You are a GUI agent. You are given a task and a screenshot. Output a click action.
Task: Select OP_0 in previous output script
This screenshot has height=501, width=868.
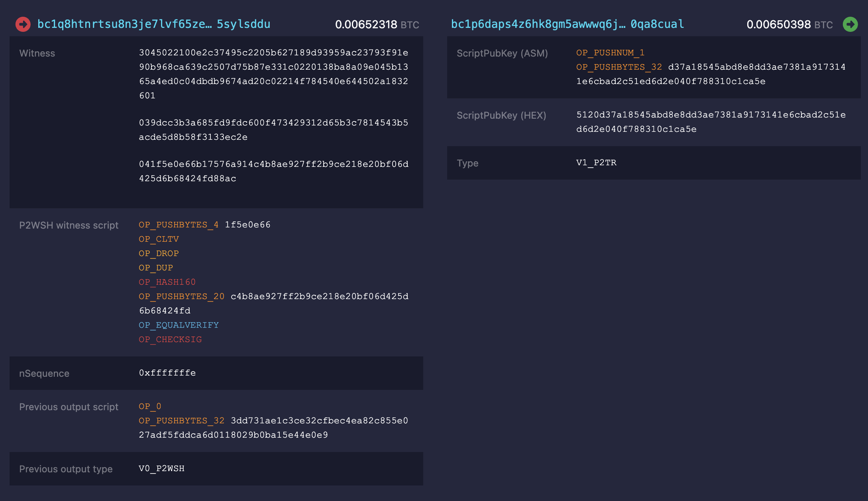149,406
